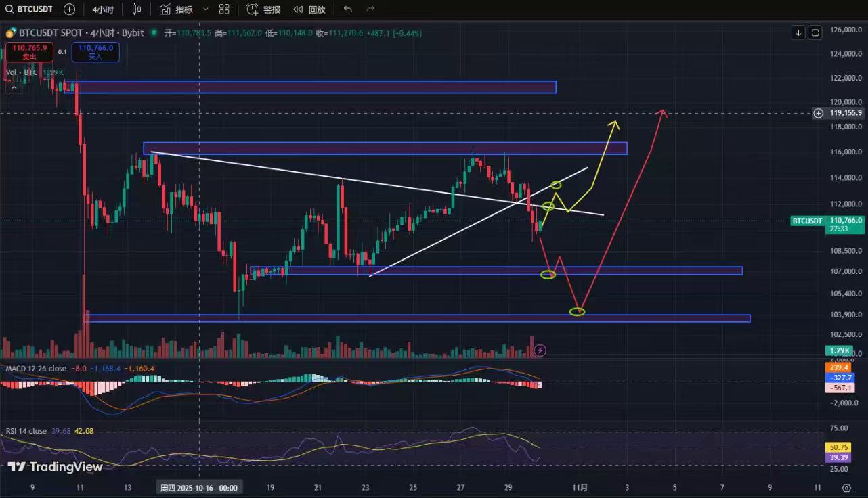
Task: Click the MACD 12 26 close legend
Action: point(36,369)
